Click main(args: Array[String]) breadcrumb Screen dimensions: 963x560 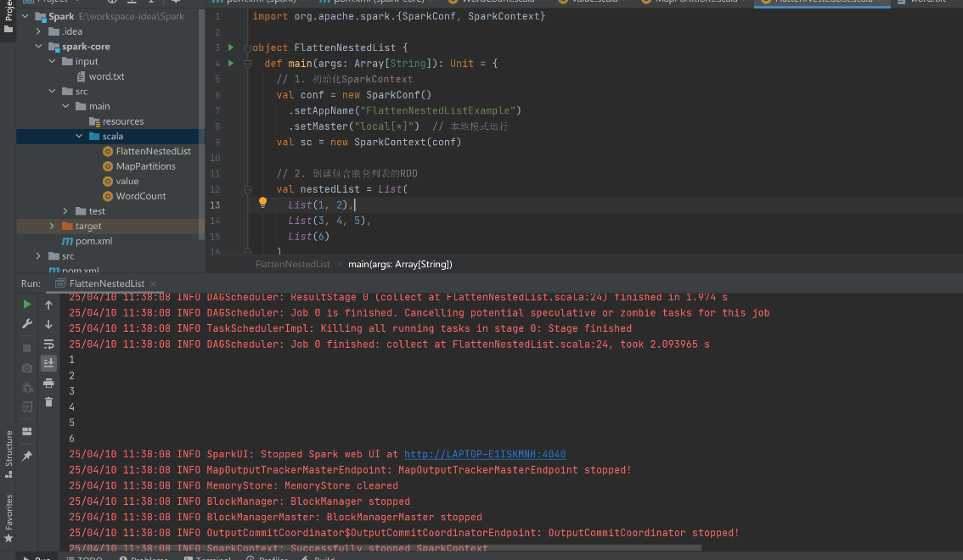pyautogui.click(x=400, y=265)
